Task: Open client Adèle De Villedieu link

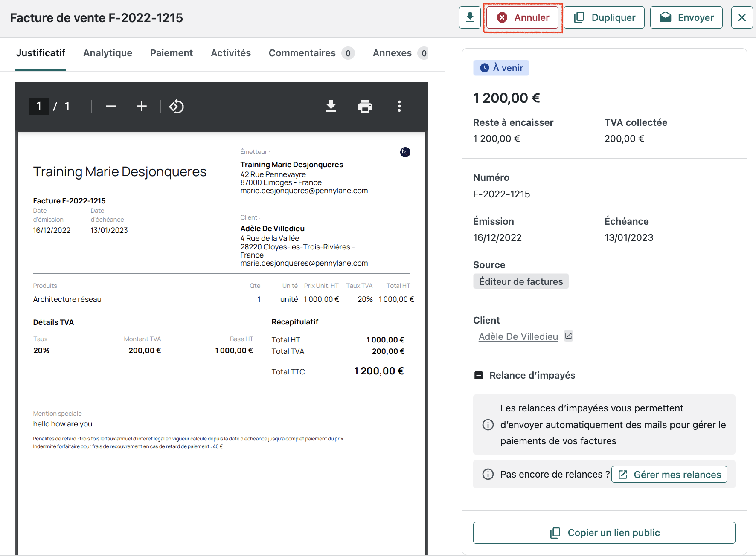Action: 518,336
